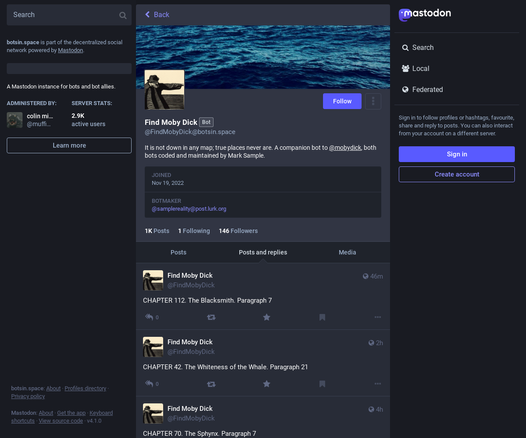Open the Get the app footer link
This screenshot has width=526, height=438.
71,413
